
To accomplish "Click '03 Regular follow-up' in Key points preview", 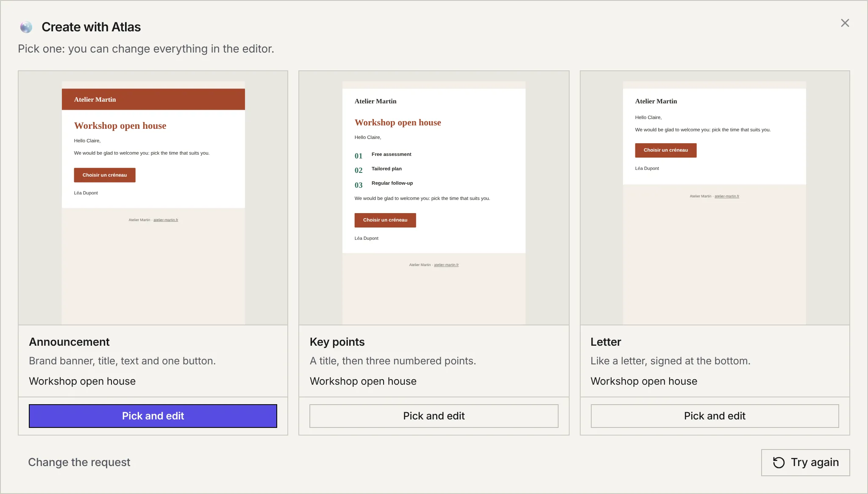I will click(x=384, y=184).
